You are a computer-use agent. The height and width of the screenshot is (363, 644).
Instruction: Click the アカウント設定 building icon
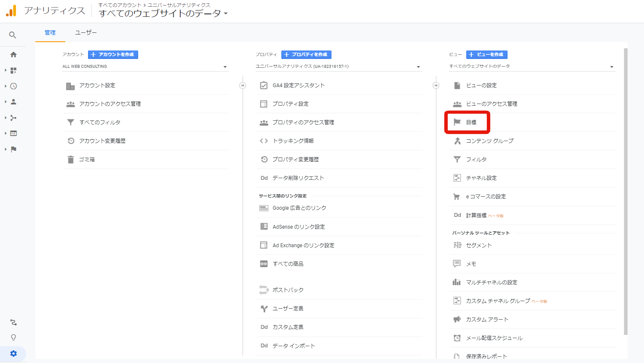[70, 86]
